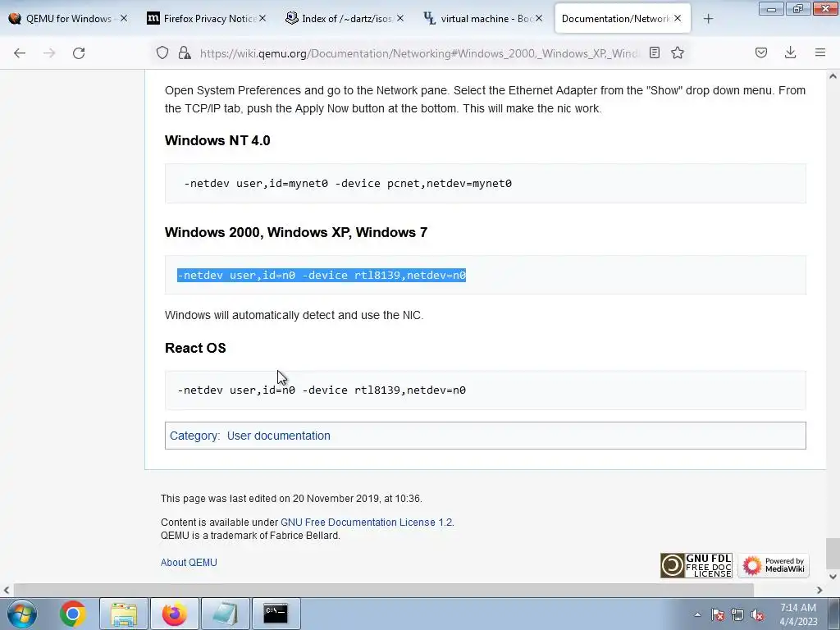The width and height of the screenshot is (840, 630).
Task: Close the QEMU for Windows tab
Action: coord(124,18)
